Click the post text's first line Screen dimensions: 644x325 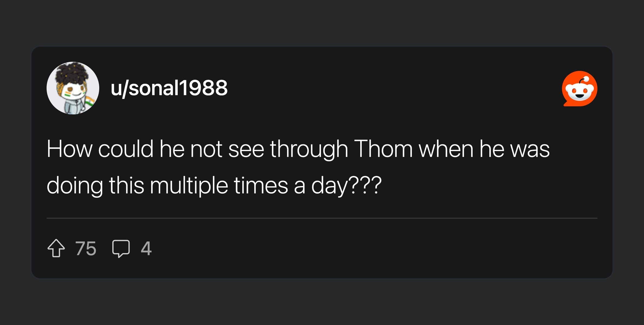pyautogui.click(x=298, y=149)
